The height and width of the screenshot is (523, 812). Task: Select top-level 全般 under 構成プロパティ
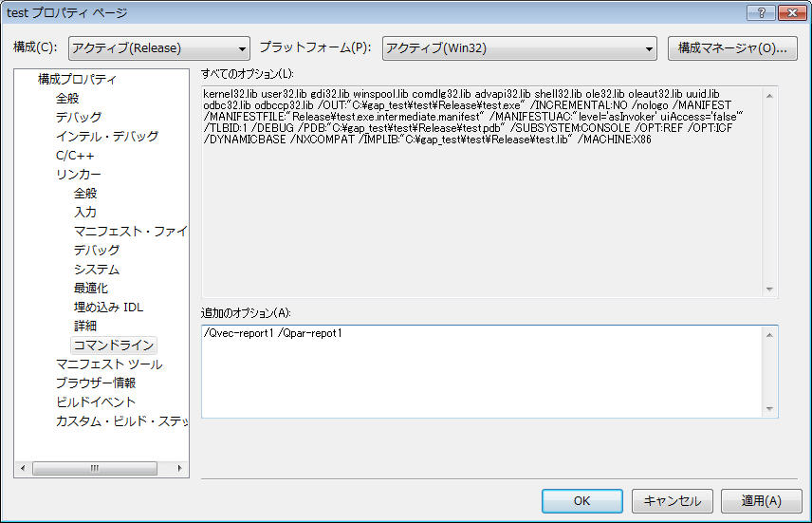[67, 99]
